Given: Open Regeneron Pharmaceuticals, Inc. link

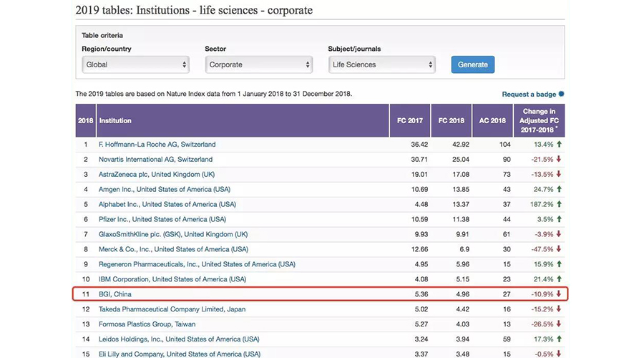Looking at the screenshot, I should (x=197, y=264).
